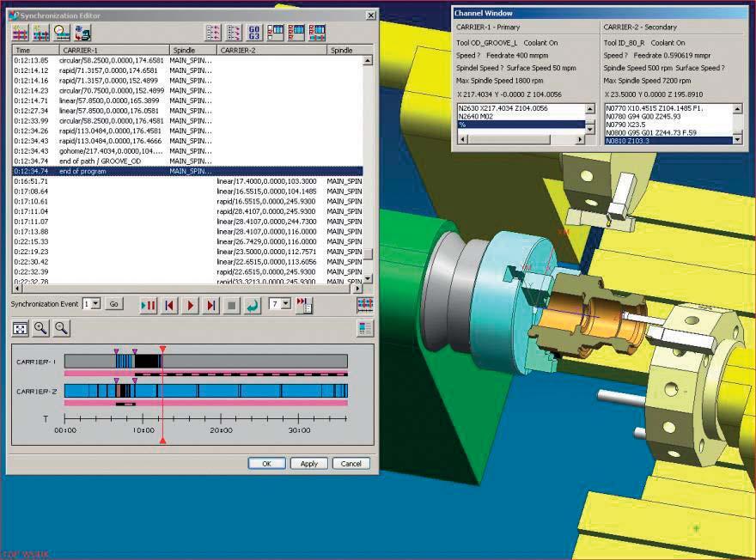Screen dimensions: 756x560
Task: Close the Synchronization Editor window
Action: [371, 15]
